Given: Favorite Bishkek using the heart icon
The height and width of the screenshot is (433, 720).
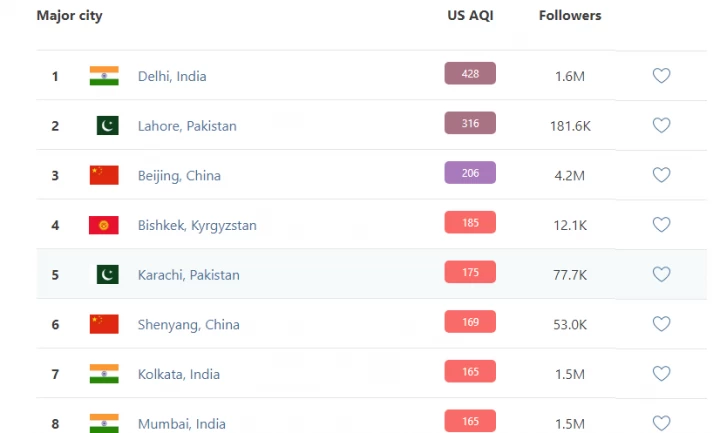Looking at the screenshot, I should pos(661,225).
